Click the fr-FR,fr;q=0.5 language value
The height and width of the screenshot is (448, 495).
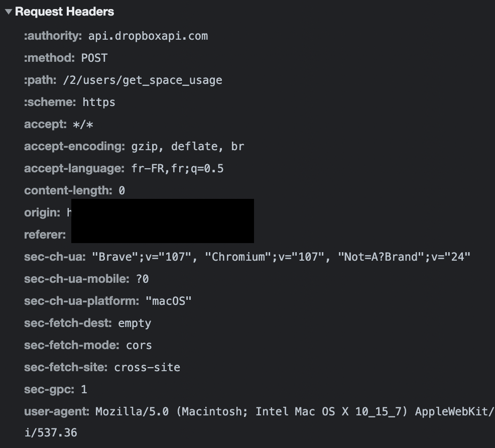tap(177, 169)
